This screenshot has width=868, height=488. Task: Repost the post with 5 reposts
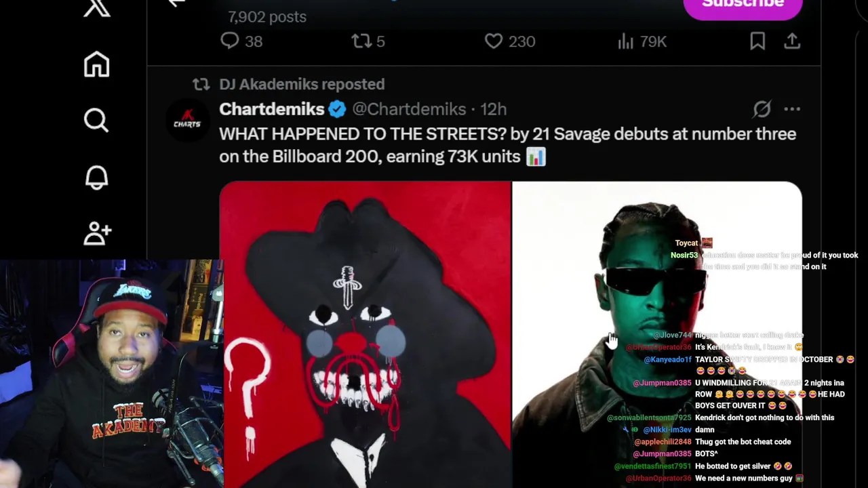(368, 41)
